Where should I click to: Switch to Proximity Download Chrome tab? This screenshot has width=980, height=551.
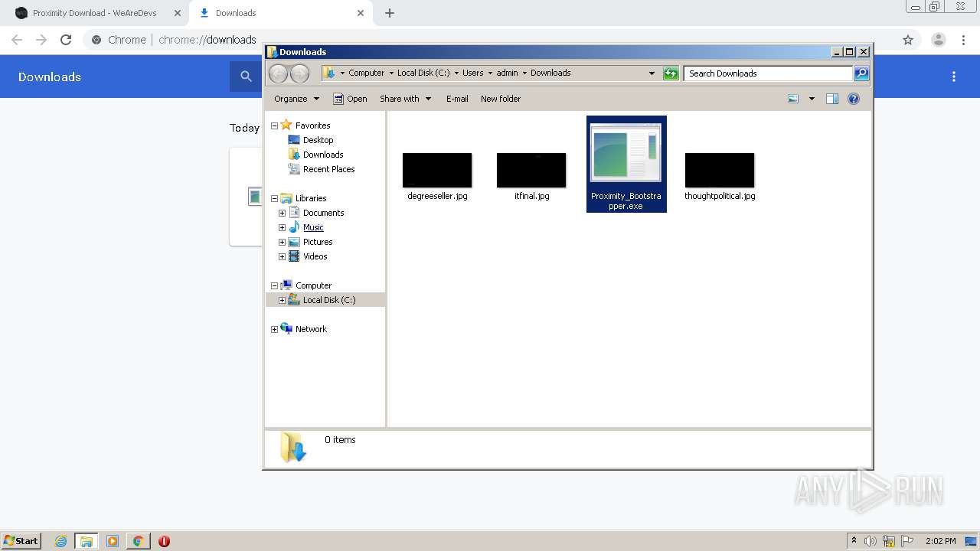coord(96,13)
